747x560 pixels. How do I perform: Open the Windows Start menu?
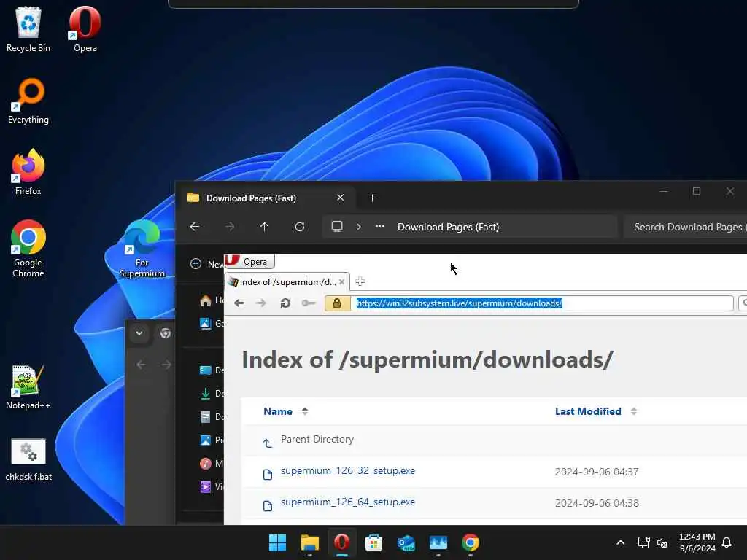pyautogui.click(x=277, y=542)
